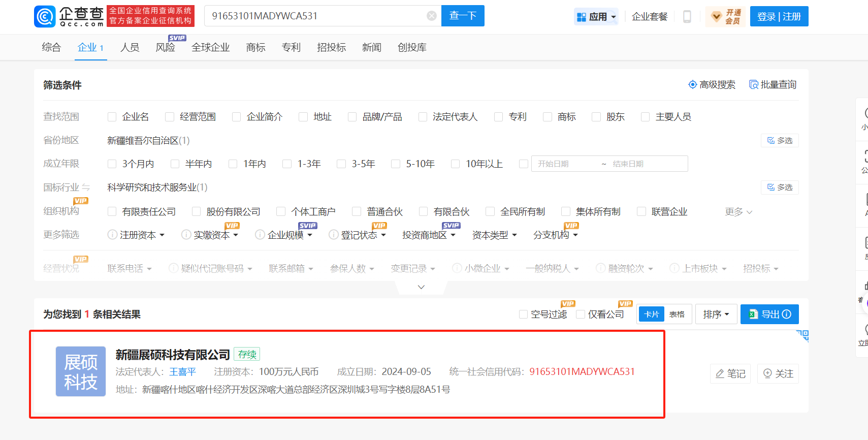The height and width of the screenshot is (440, 868).
Task: Open the mobile phone app icon
Action: pos(687,17)
